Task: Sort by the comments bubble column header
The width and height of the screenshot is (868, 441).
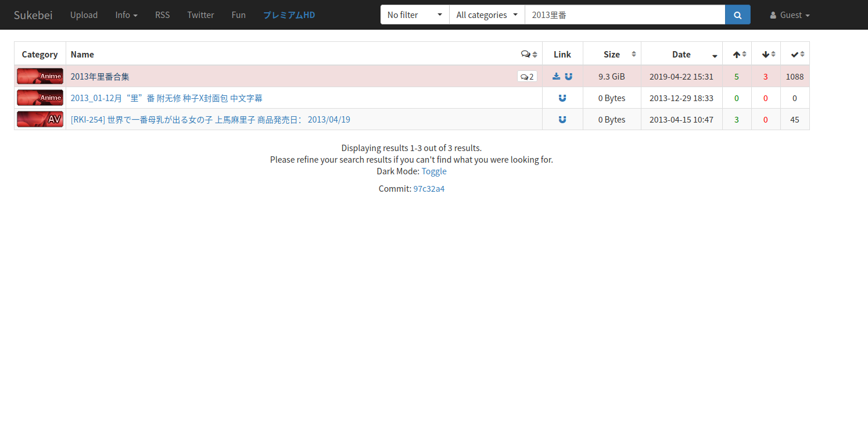Action: (529, 54)
